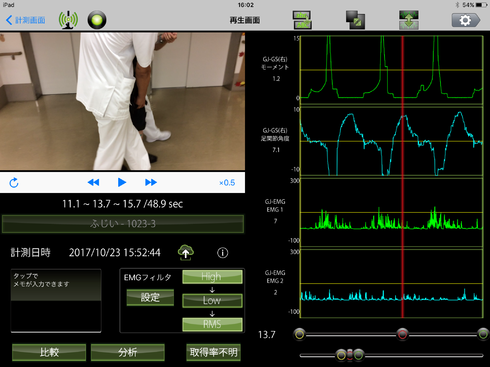Open settings via gear icon

point(466,20)
